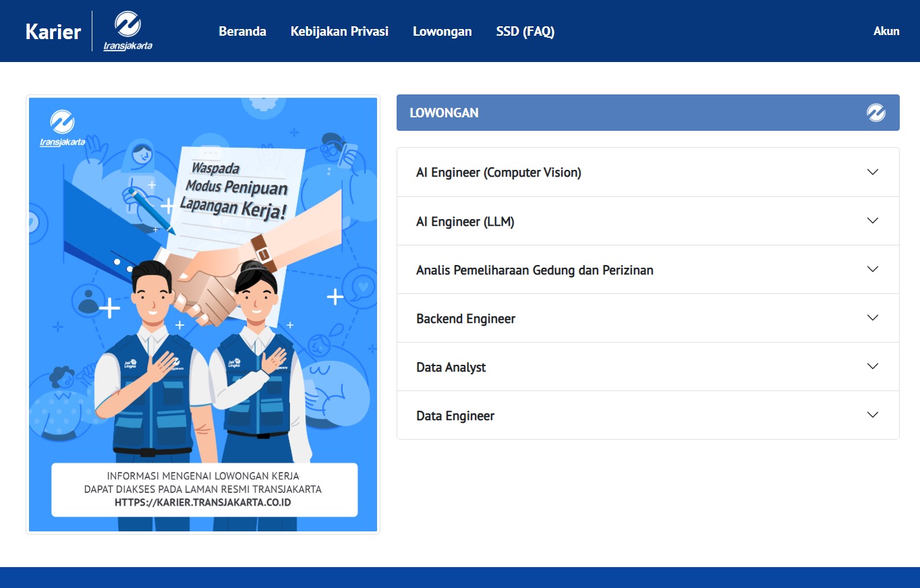The width and height of the screenshot is (920, 588).
Task: Open the Backend Engineer job title
Action: coord(465,318)
